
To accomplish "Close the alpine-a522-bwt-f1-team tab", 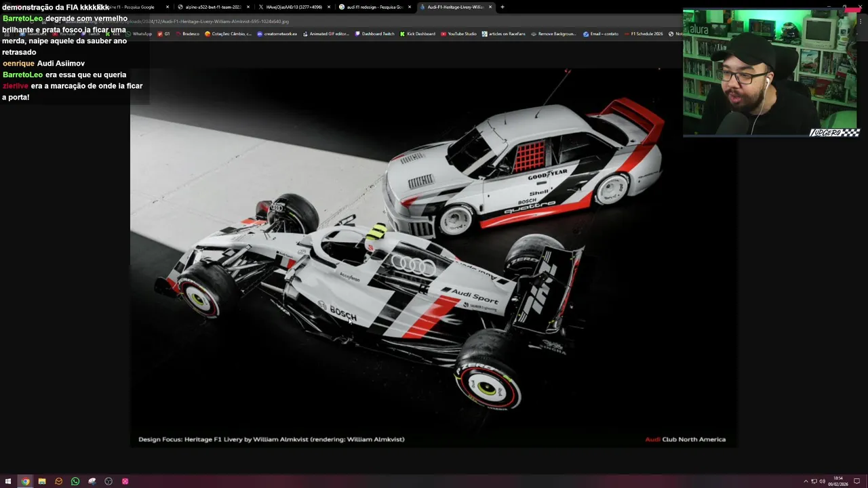I will 248,7.
